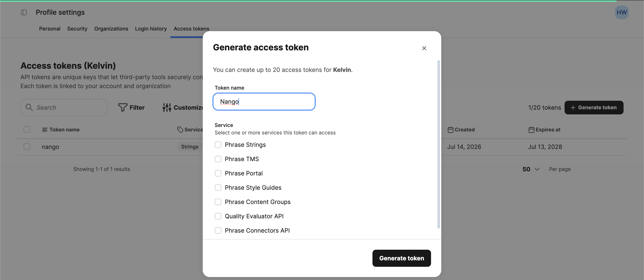The image size is (644, 280).
Task: Open the Filter funnel icon
Action: tap(122, 107)
